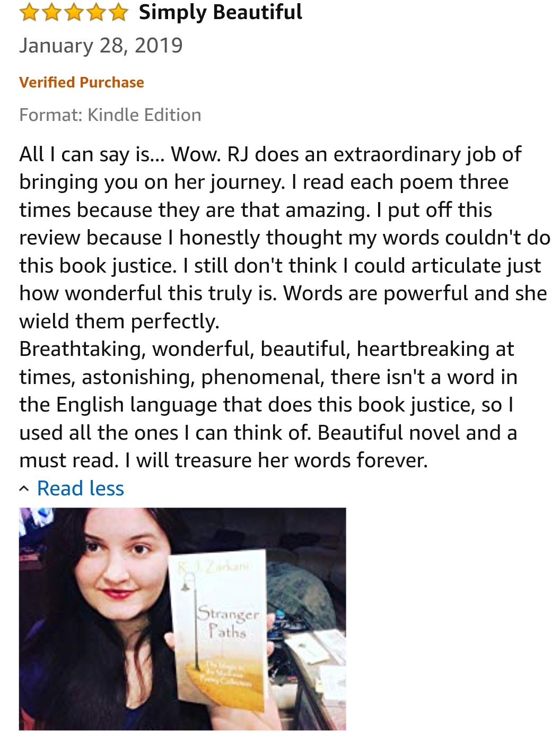This screenshot has width=560, height=733.
Task: Collapse the review using the chevron arrow
Action: pyautogui.click(x=24, y=488)
